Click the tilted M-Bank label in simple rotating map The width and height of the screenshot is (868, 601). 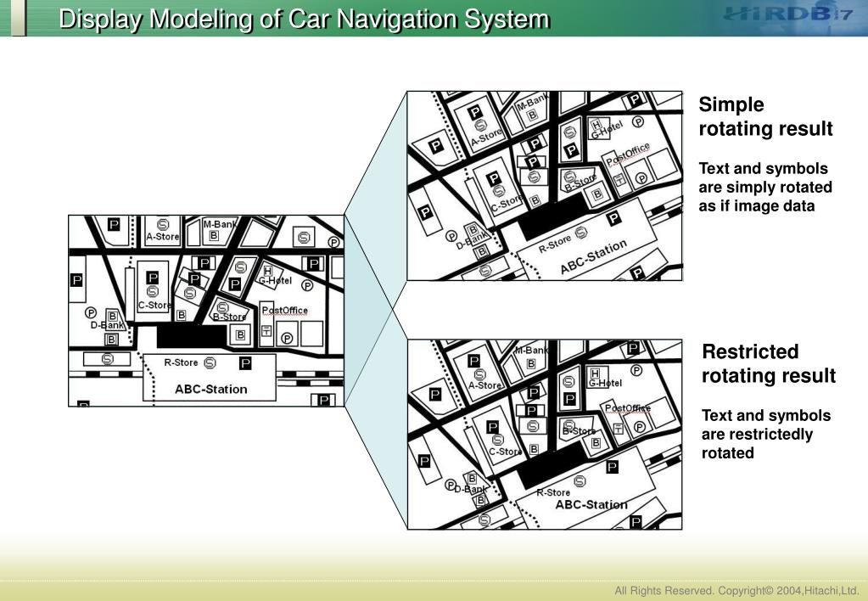pyautogui.click(x=532, y=102)
